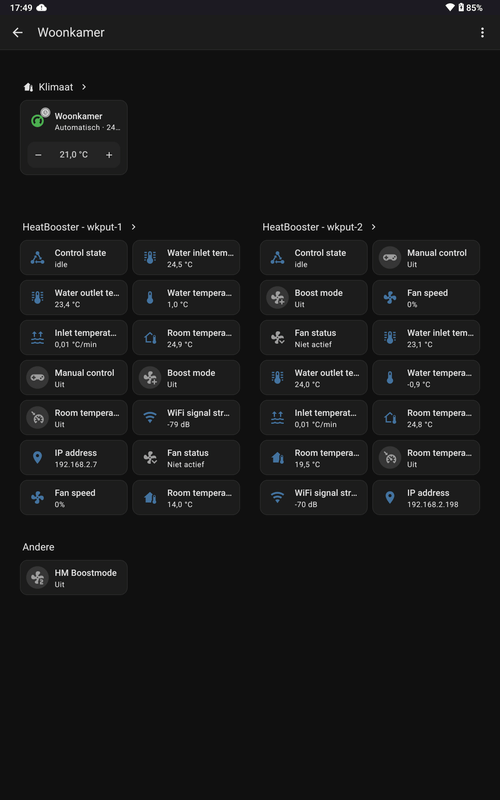Click the IP address 192.168.2.7 value
Screen dimensions: 500x800
click(x=76, y=464)
